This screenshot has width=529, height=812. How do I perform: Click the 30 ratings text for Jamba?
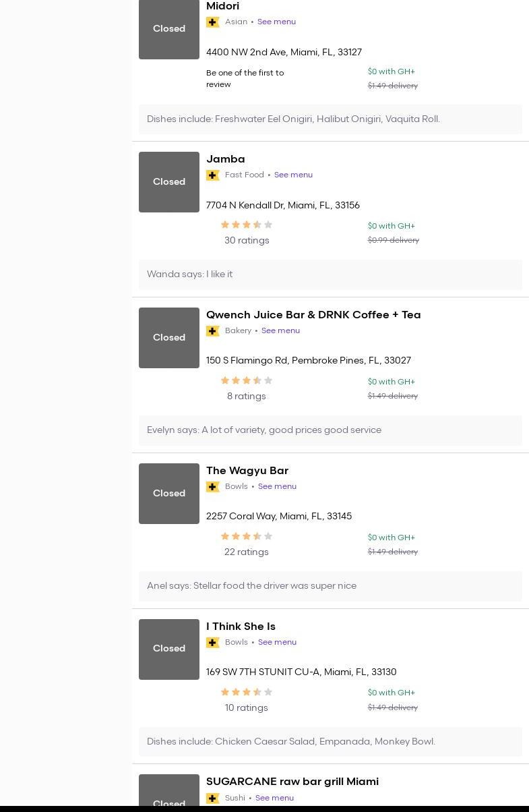coord(247,241)
